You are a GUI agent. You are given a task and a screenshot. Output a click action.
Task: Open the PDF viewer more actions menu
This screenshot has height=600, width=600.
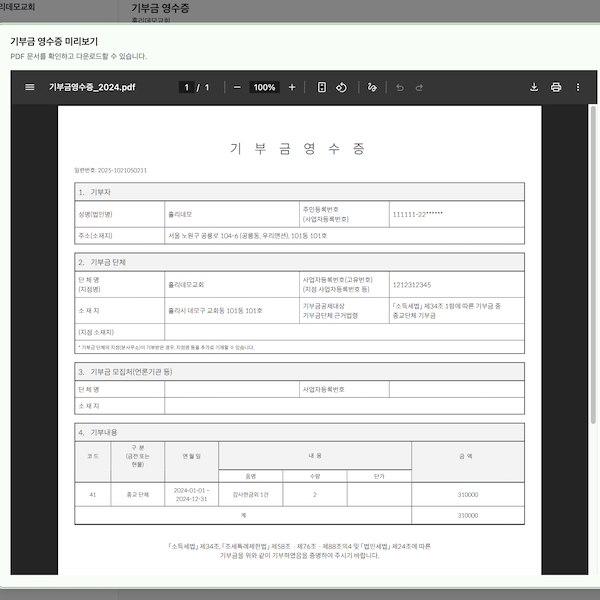point(578,87)
